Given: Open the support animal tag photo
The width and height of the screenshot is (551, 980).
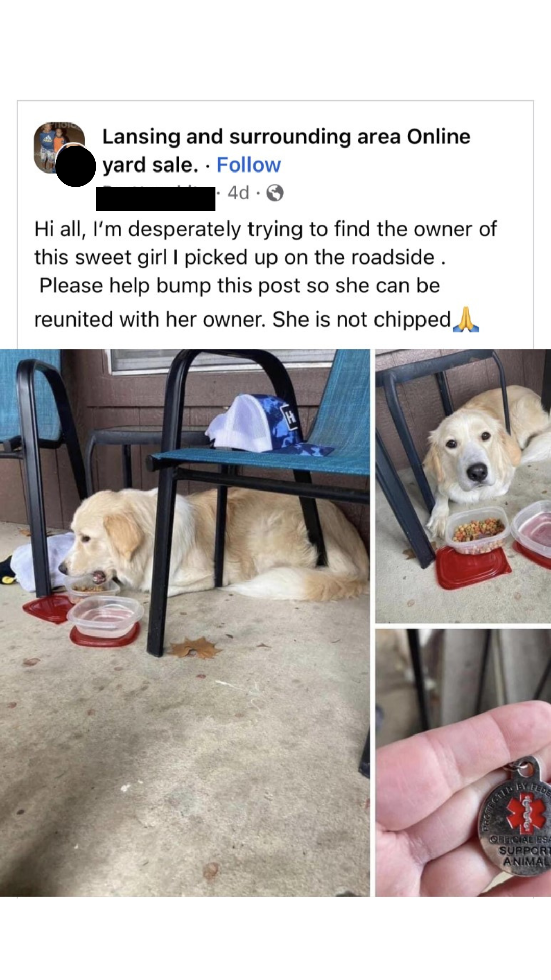Looking at the screenshot, I should [x=463, y=763].
